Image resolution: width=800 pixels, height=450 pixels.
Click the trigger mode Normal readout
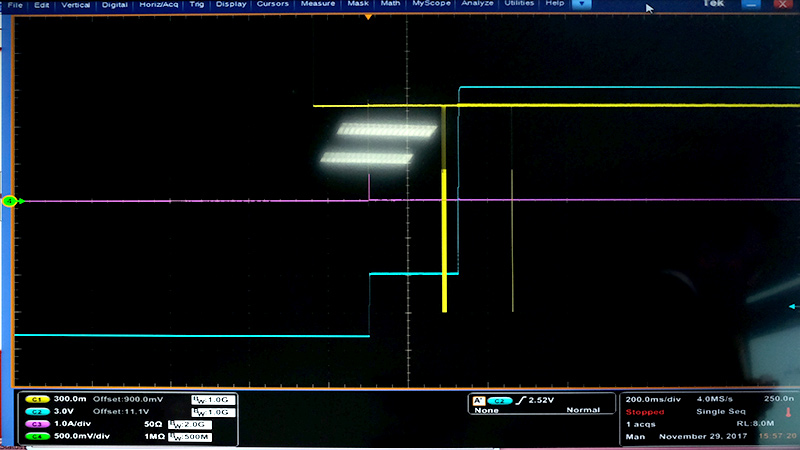point(582,410)
